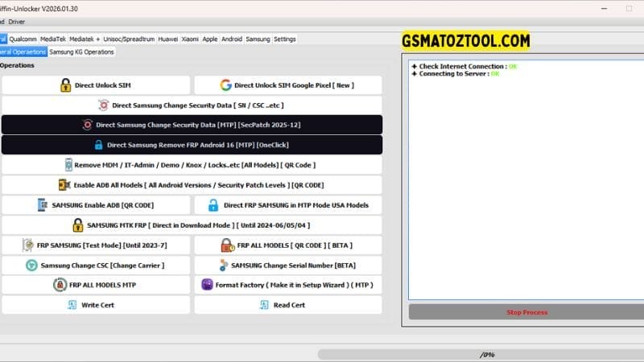This screenshot has width=644, height=362.
Task: Click Remove MDM / IT-Admin / Demo / Knox
Action: pos(192,165)
